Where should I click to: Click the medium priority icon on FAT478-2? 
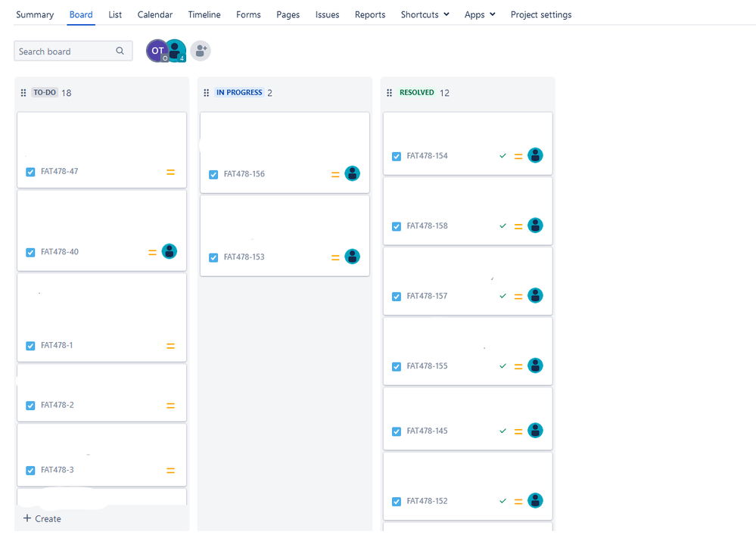click(x=171, y=406)
